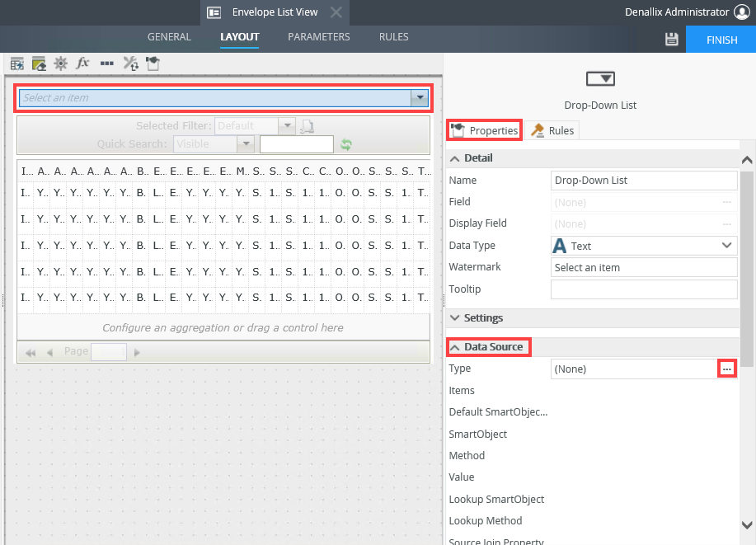
Task: Click the three-dots icon in the designer toolbar
Action: pos(106,63)
